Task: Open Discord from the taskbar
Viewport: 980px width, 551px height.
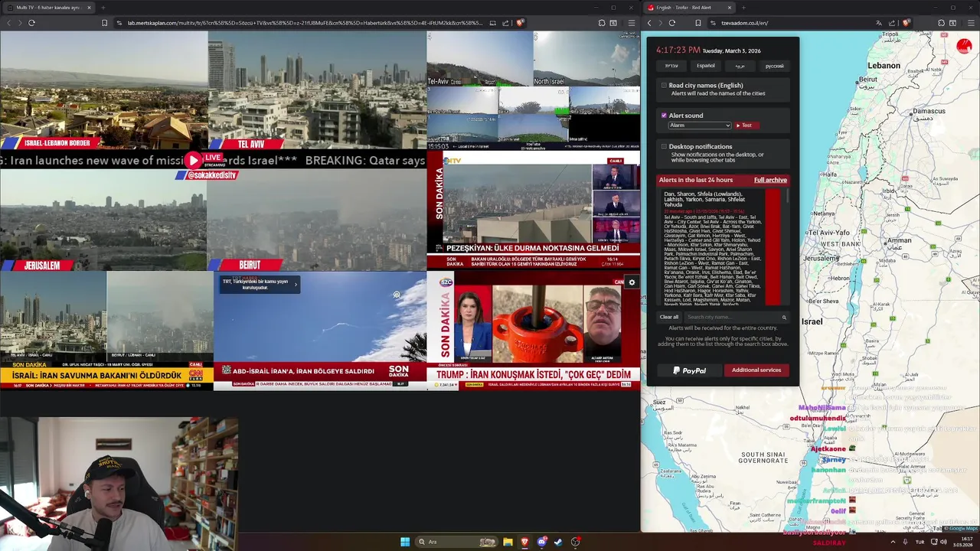Action: click(542, 542)
